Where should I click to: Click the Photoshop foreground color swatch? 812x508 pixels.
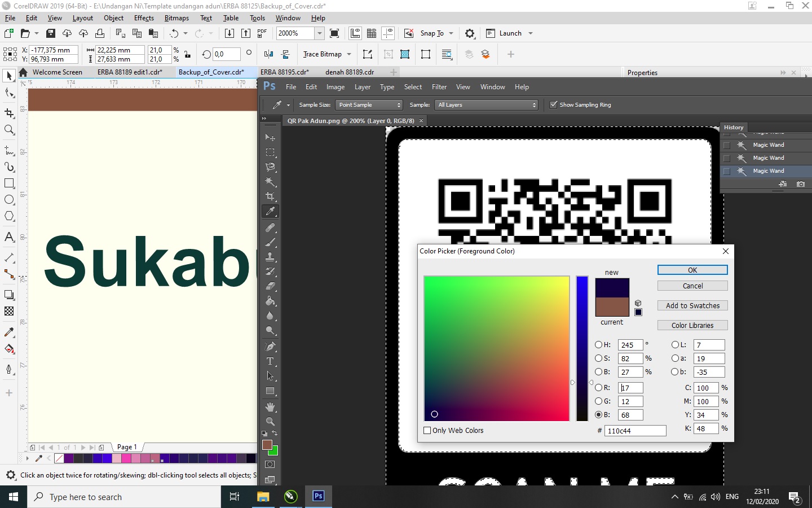(x=267, y=445)
